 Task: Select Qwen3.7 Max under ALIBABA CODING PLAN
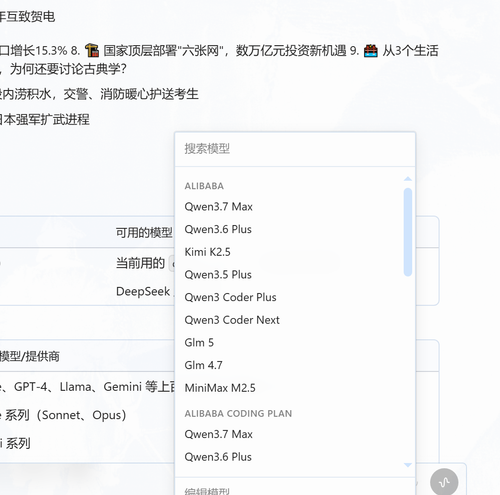[218, 434]
